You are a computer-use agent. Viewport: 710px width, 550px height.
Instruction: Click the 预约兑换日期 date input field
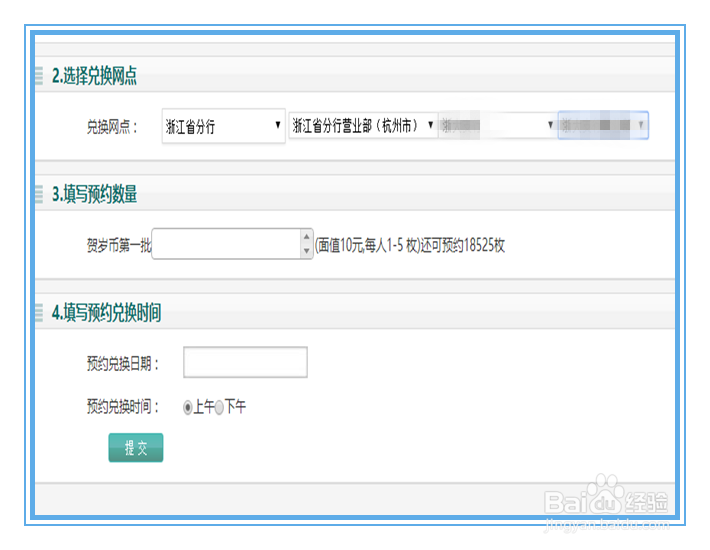(x=245, y=362)
